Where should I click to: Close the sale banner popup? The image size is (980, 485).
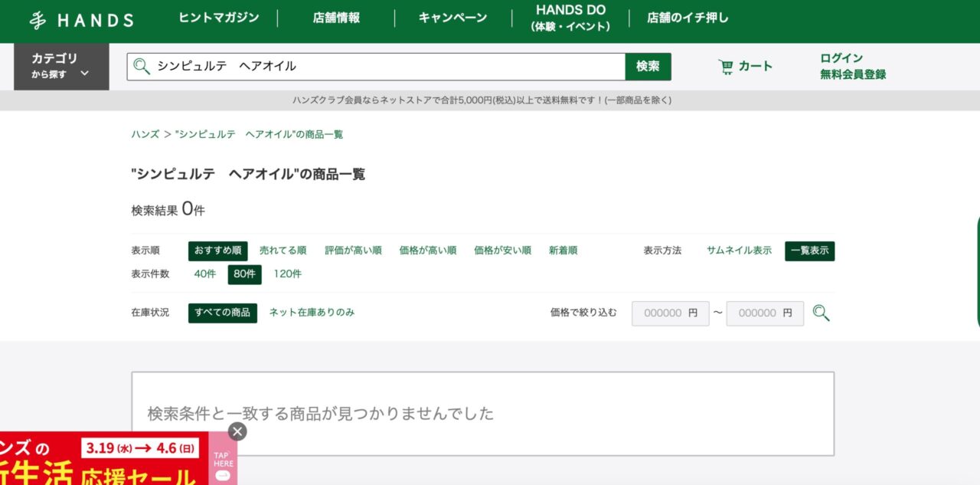pos(237,431)
